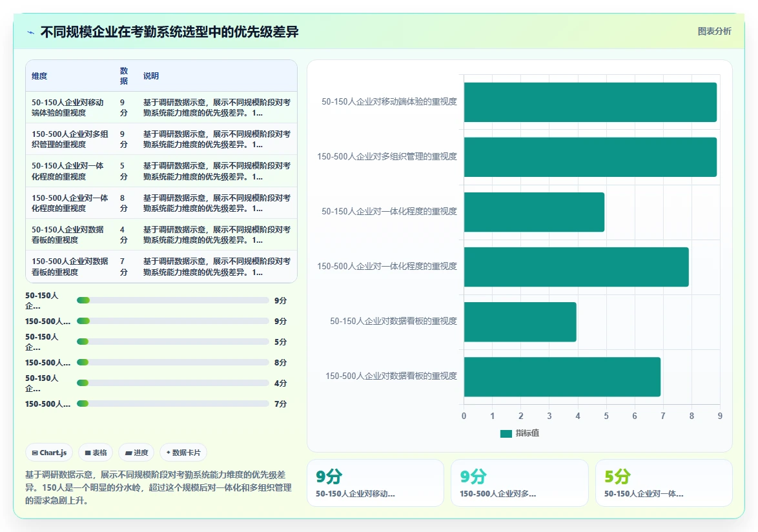
Task: Click the progress bar showing 8分
Action: pyautogui.click(x=172, y=362)
